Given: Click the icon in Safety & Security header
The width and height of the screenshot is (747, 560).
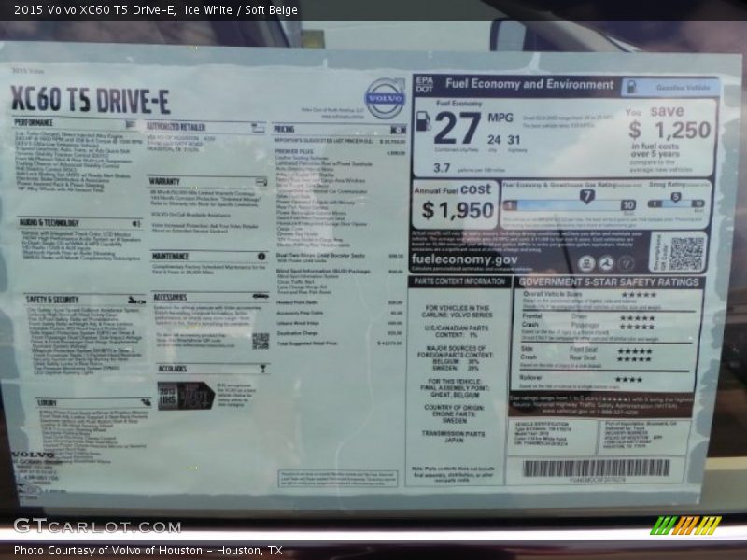Looking at the screenshot, I should click(x=136, y=301).
